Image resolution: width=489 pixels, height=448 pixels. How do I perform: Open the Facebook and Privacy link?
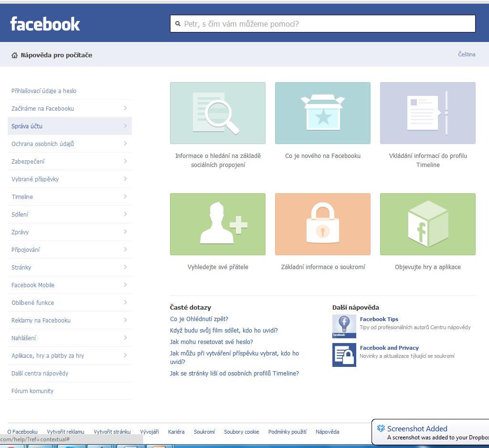click(389, 348)
